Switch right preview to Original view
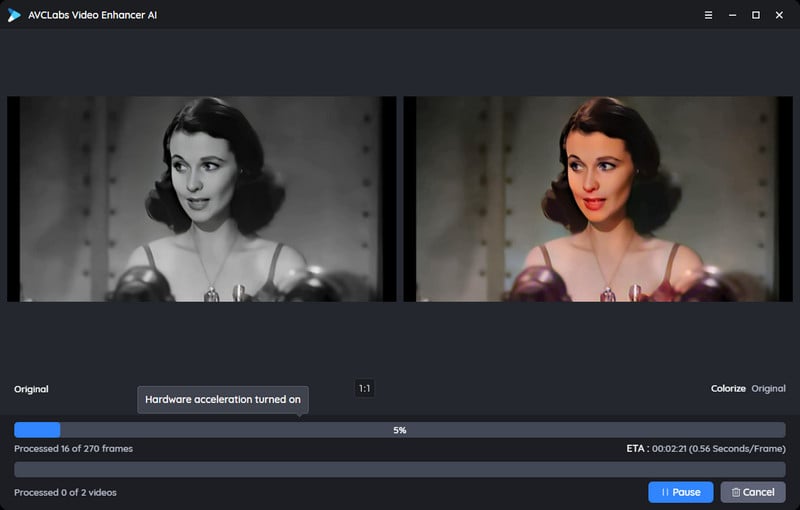This screenshot has width=800, height=510. [x=768, y=389]
